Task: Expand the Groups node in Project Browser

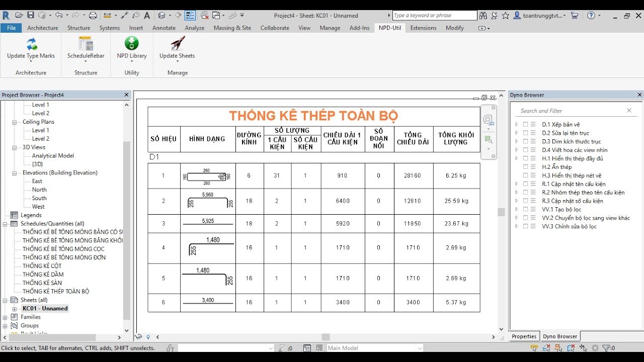Action: [5, 326]
